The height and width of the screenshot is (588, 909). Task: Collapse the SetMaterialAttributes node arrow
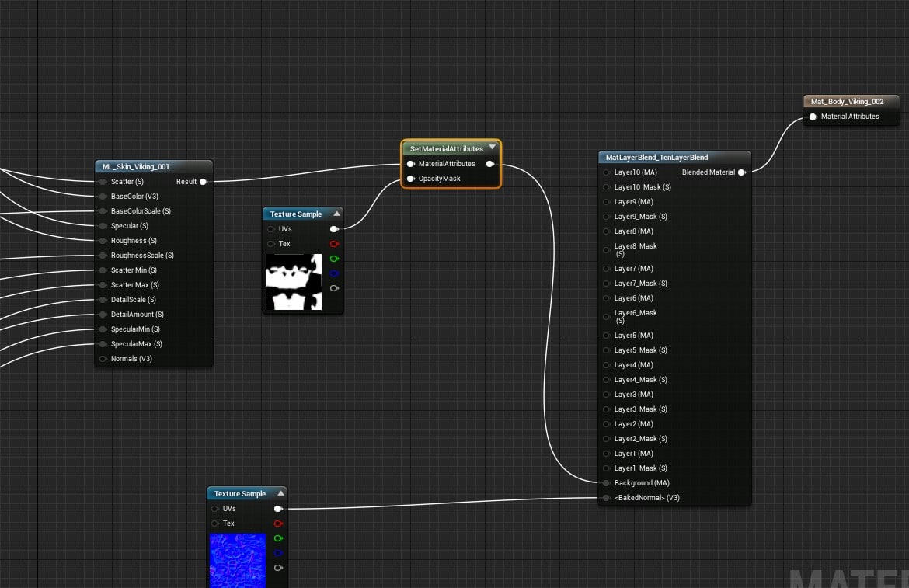coord(493,147)
